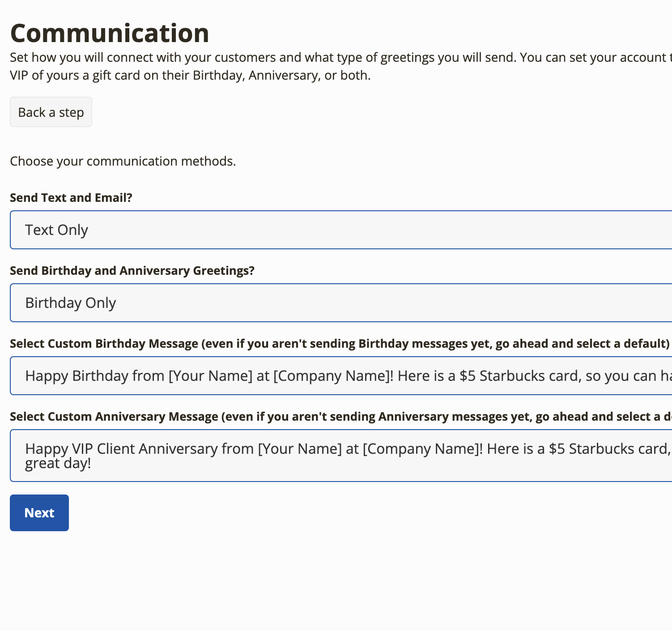The width and height of the screenshot is (672, 631).
Task: Open the Custom Anniversary Message dropdown
Action: point(341,456)
